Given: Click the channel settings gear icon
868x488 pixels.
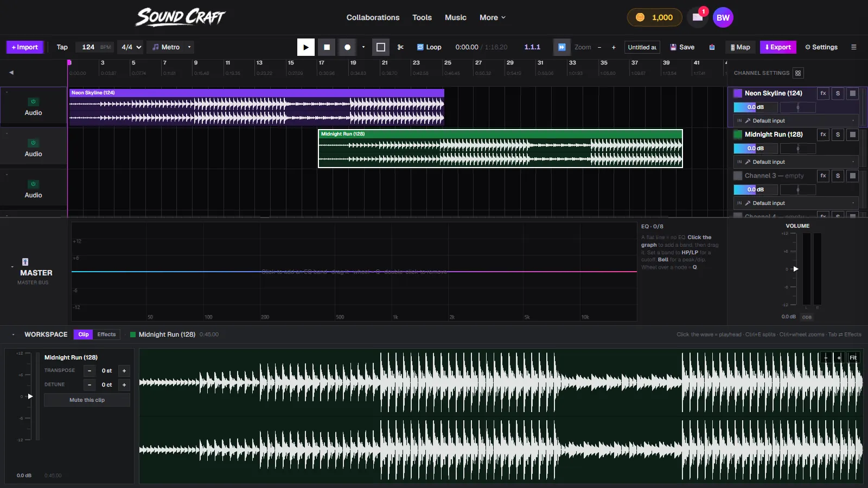Looking at the screenshot, I should point(798,73).
